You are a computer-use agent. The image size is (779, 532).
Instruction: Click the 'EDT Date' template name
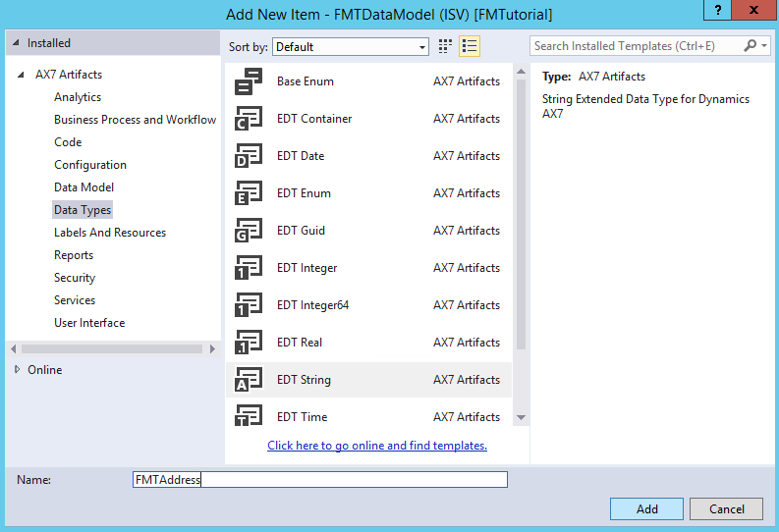point(301,156)
